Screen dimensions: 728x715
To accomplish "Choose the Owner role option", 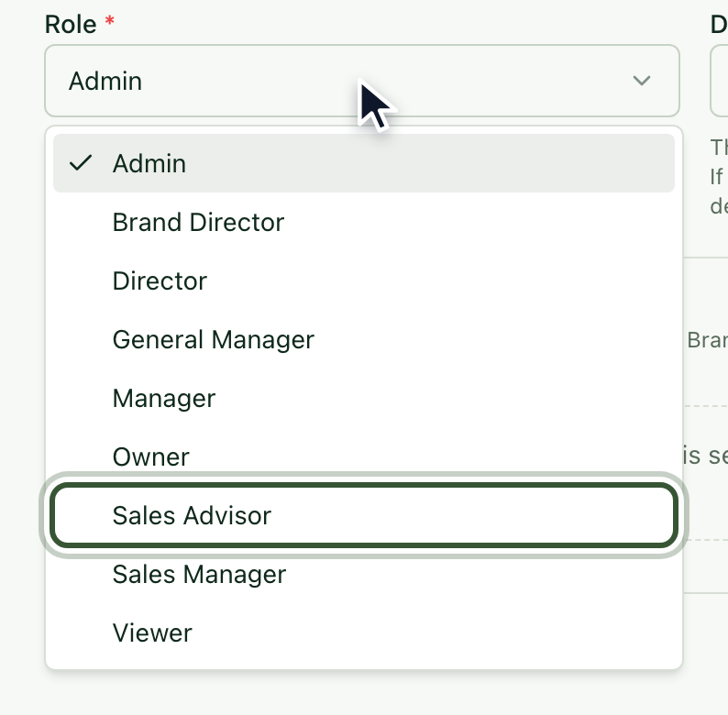I will tap(364, 456).
